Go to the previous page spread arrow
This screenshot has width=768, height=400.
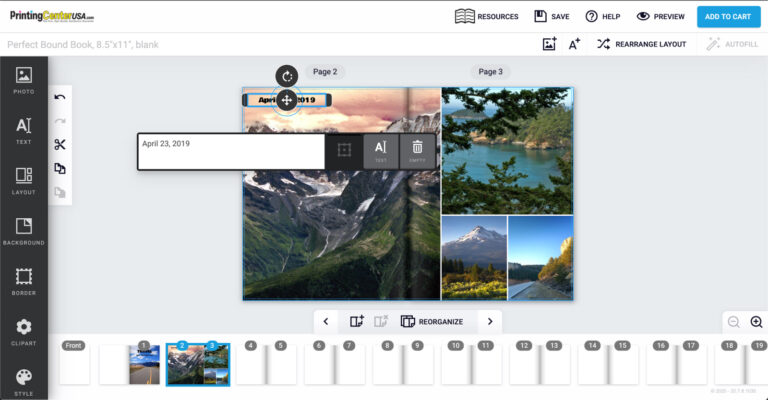[x=326, y=321]
